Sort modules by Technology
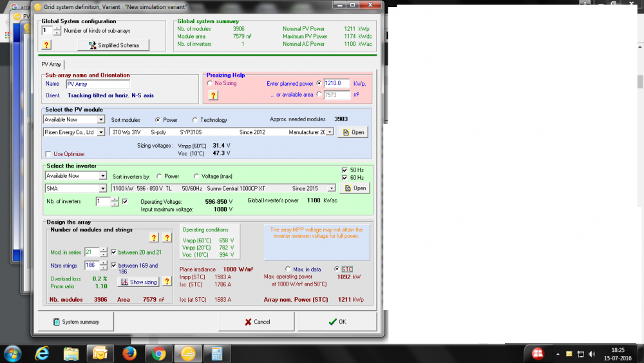This screenshot has width=644, height=363. 195,120
